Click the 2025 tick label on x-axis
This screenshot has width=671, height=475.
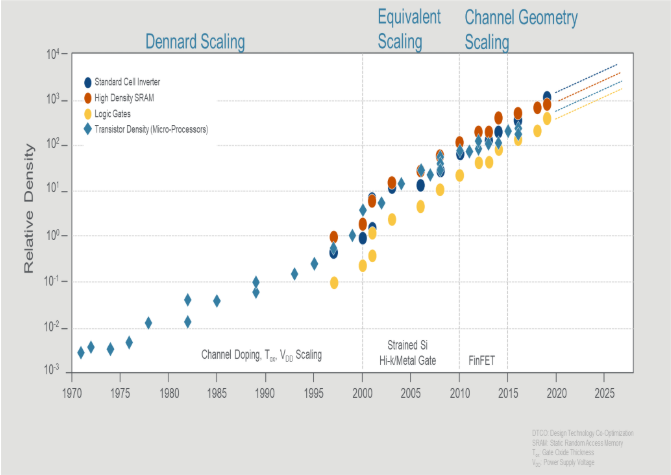click(x=604, y=393)
